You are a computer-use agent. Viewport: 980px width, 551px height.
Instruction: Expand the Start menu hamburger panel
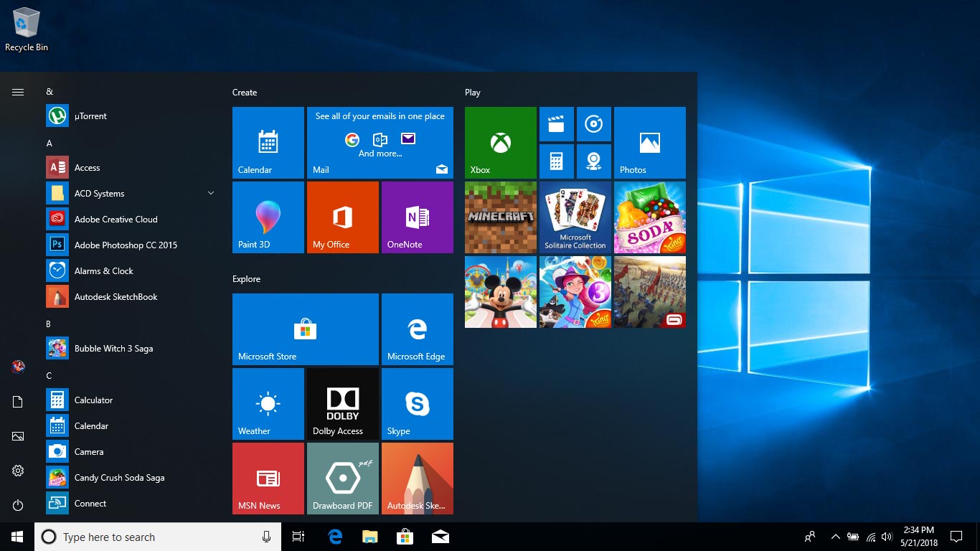tap(17, 92)
